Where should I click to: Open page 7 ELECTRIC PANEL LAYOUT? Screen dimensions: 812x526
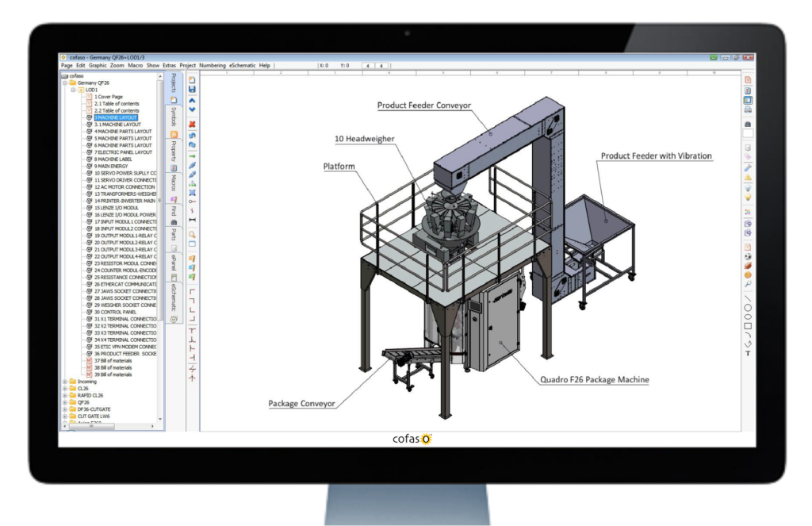point(123,152)
